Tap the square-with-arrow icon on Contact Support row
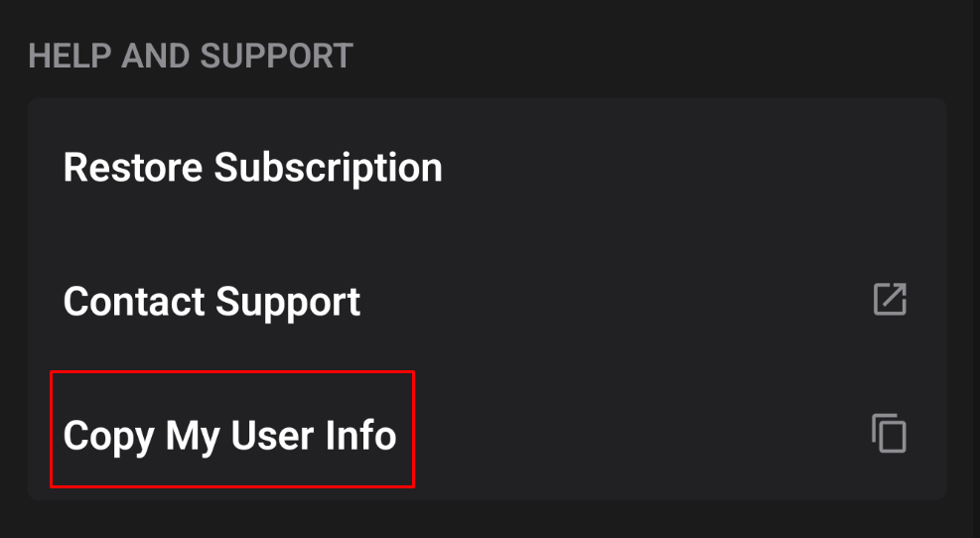 (x=889, y=300)
